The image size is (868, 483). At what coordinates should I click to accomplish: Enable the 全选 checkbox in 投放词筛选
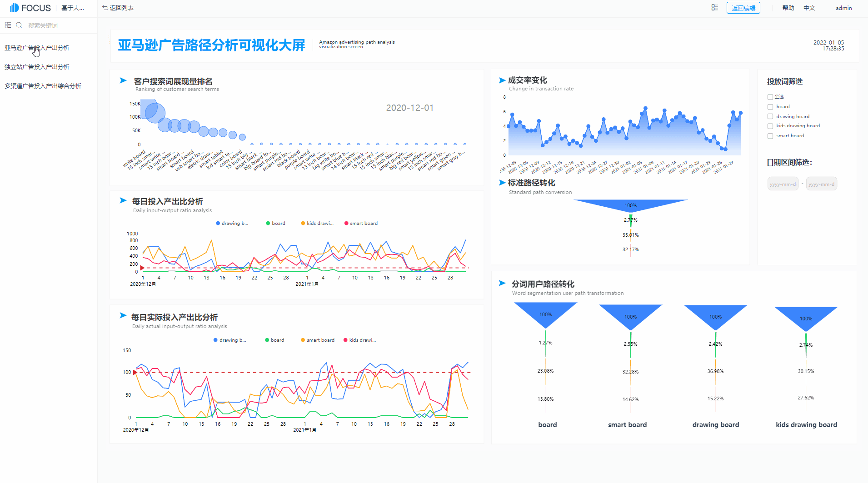[x=770, y=96]
